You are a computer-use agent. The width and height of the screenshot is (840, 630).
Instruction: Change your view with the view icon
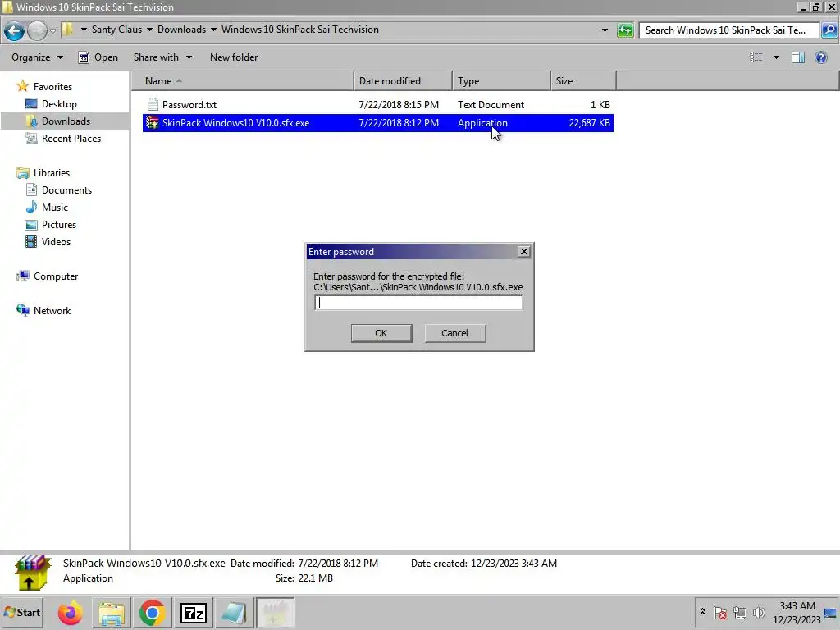click(756, 57)
